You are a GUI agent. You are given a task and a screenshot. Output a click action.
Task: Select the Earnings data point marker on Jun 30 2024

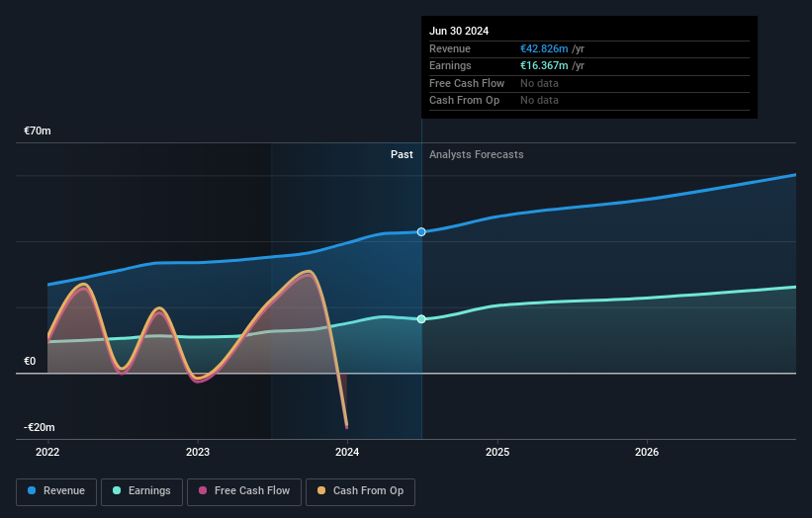[421, 318]
